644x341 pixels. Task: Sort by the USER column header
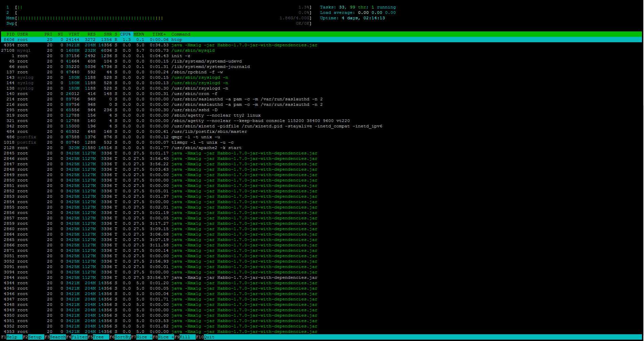[23, 34]
